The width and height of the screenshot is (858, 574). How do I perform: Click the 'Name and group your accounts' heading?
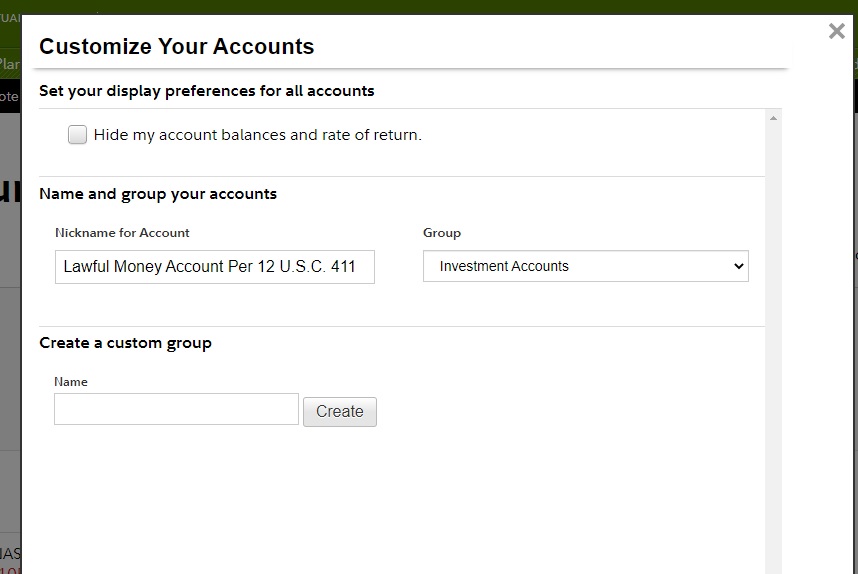click(158, 194)
